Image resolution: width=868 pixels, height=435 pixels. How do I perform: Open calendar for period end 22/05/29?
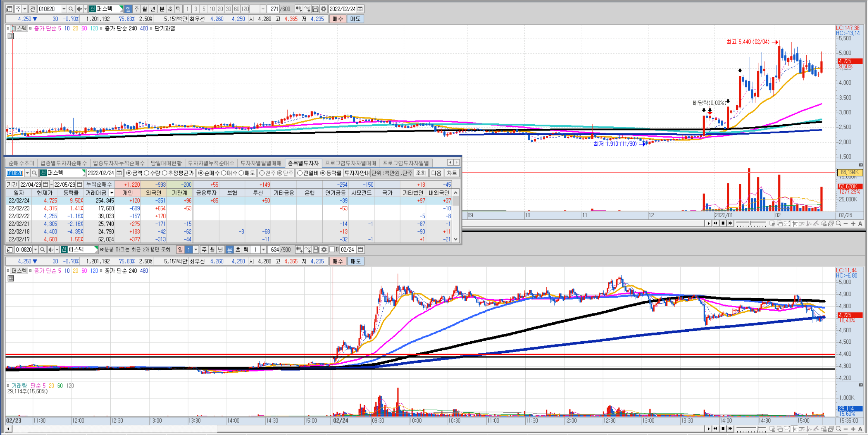(80, 185)
